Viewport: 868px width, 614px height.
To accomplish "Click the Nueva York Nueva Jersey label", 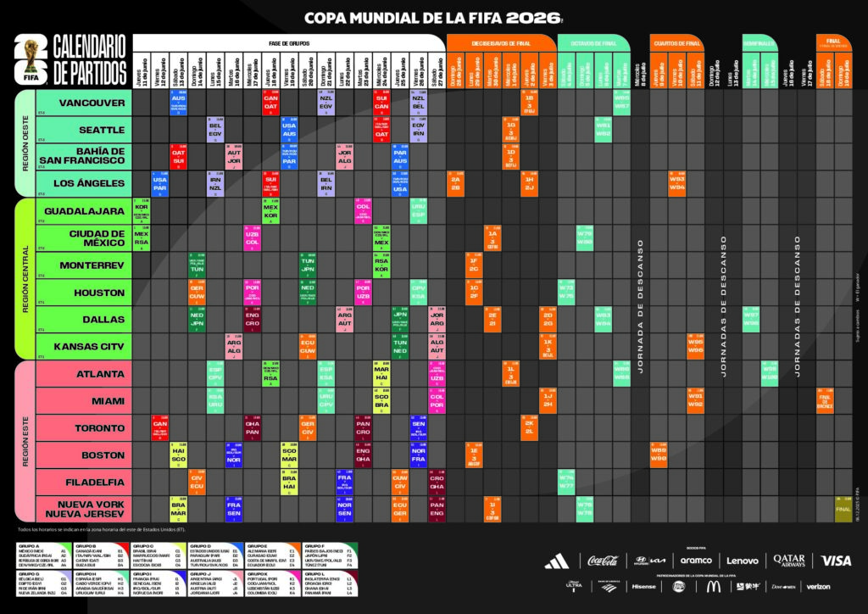I will pyautogui.click(x=92, y=509).
